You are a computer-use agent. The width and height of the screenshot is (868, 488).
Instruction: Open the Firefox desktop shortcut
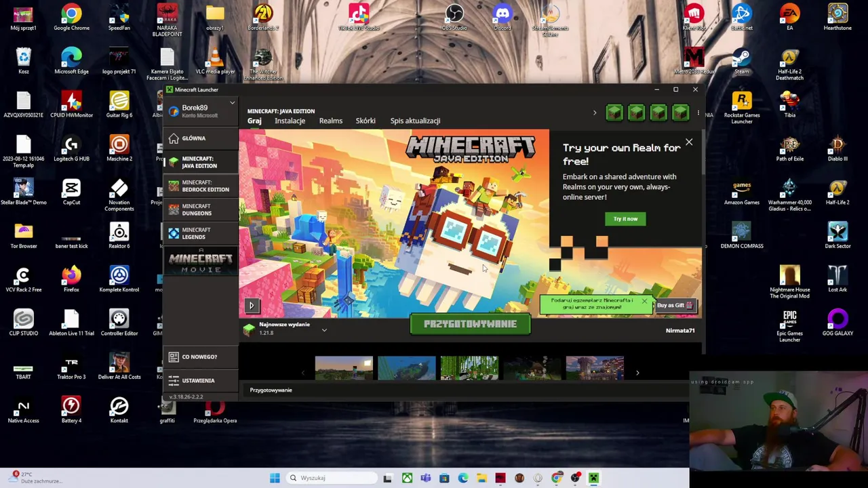(x=71, y=279)
